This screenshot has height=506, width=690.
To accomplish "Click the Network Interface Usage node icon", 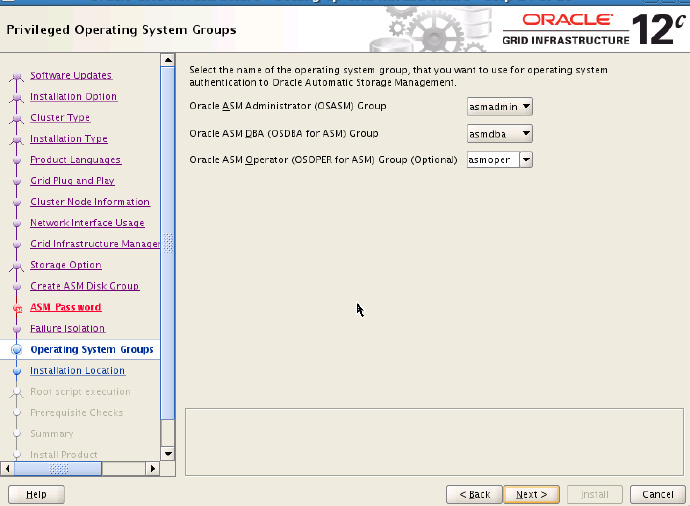I will (17, 224).
